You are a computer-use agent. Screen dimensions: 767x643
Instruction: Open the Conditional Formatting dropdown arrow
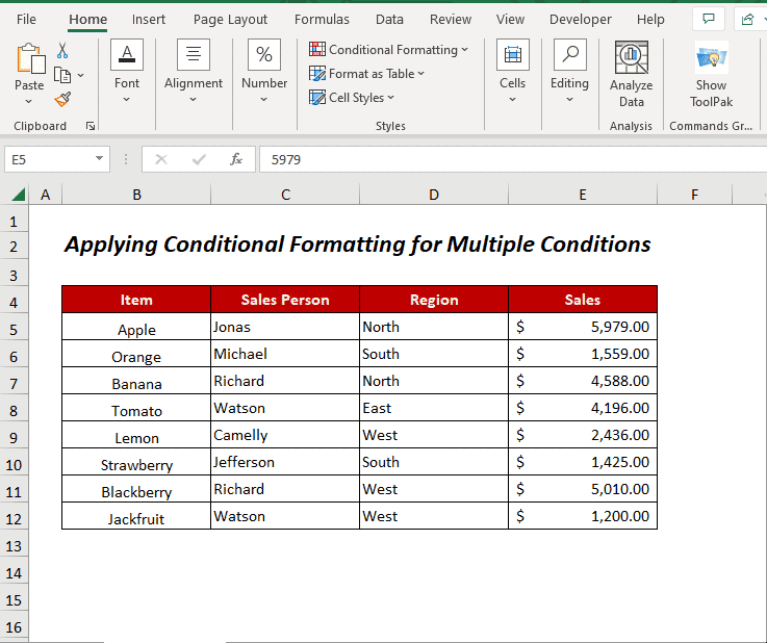pyautogui.click(x=465, y=49)
